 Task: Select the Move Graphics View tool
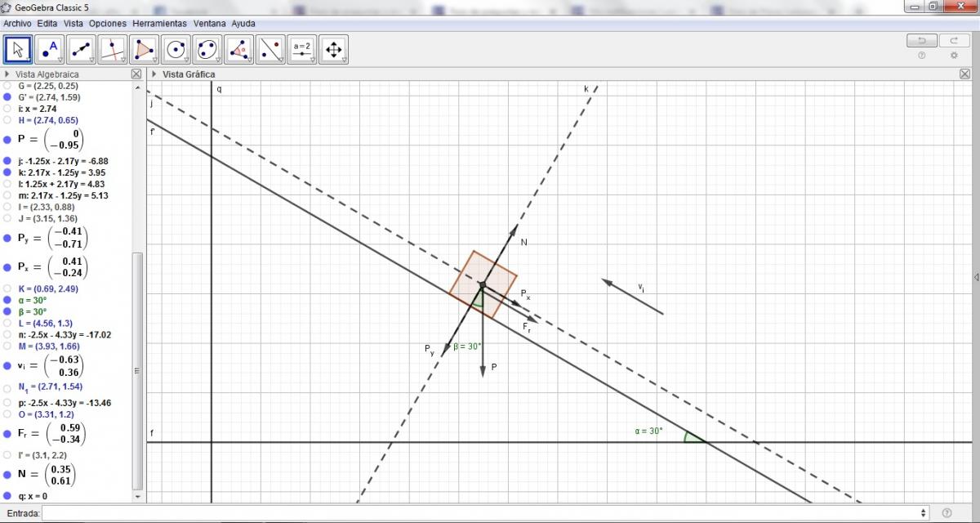333,50
